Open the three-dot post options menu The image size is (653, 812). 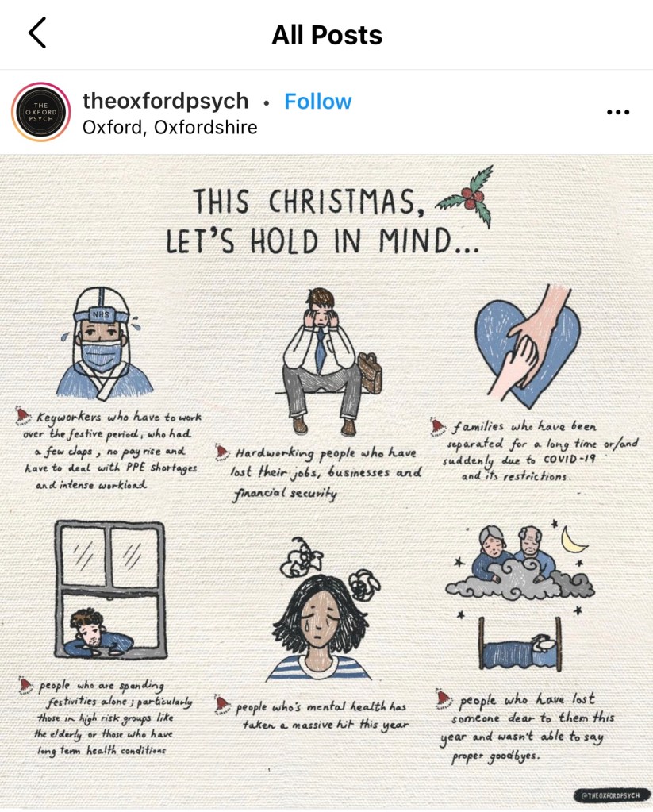618,111
